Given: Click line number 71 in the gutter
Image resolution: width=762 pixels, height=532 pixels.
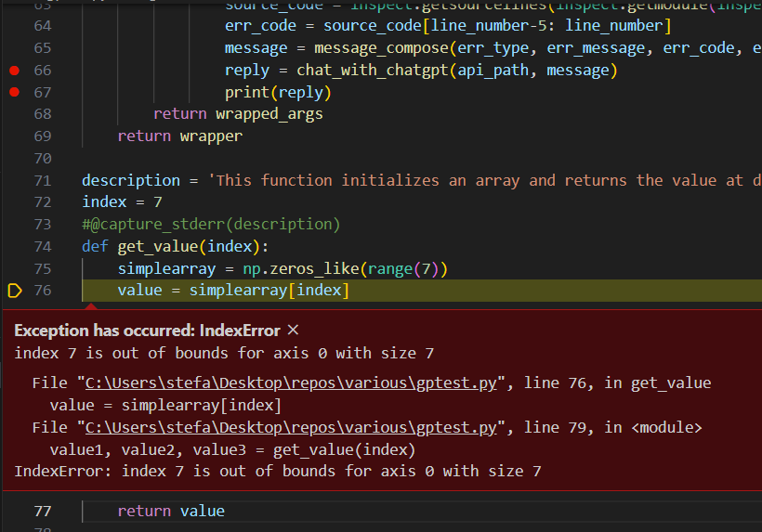Looking at the screenshot, I should tap(43, 181).
